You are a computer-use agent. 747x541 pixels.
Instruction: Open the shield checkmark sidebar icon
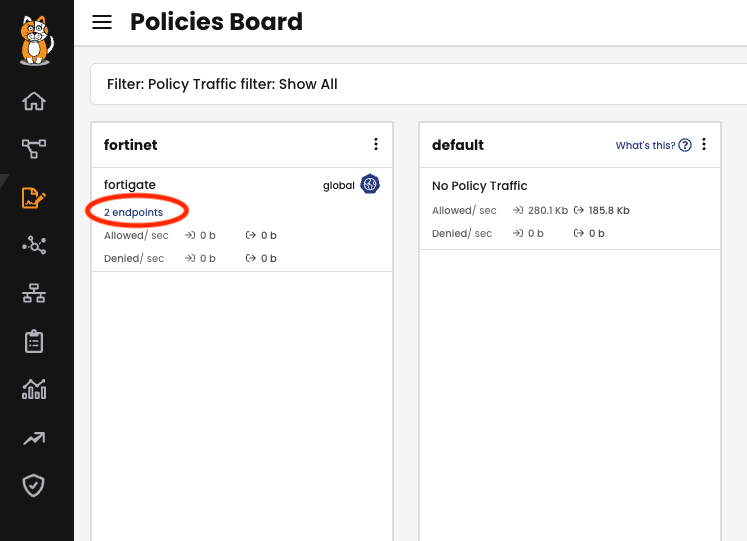(34, 485)
